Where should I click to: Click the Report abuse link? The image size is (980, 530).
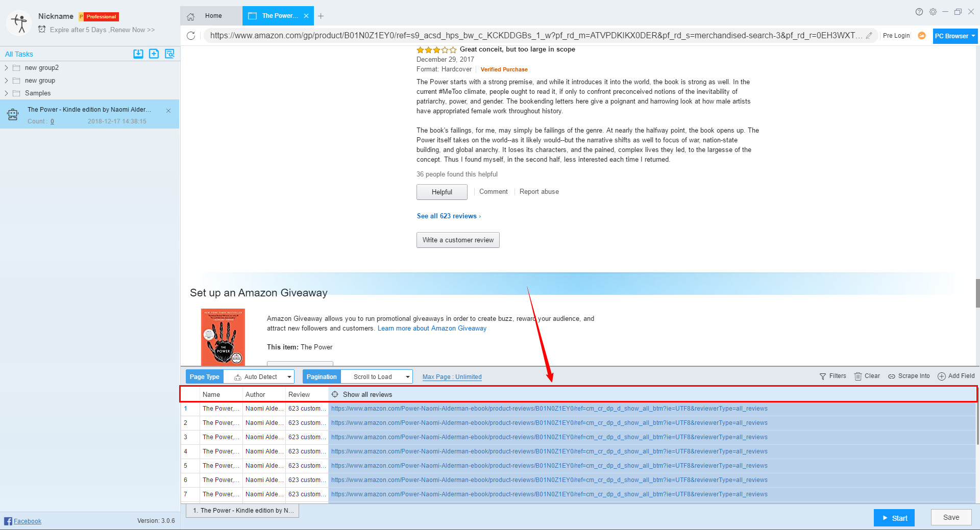tap(539, 192)
